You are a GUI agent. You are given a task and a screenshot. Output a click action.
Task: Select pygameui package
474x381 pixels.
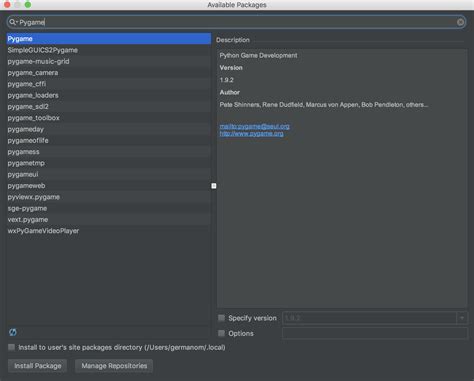point(109,174)
